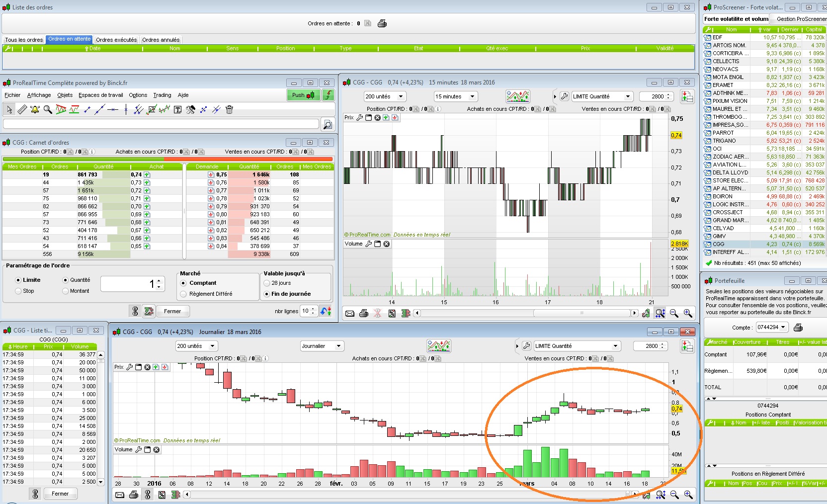Print the Journalier chart
Image resolution: width=827 pixels, height=504 pixels.
pos(134,495)
